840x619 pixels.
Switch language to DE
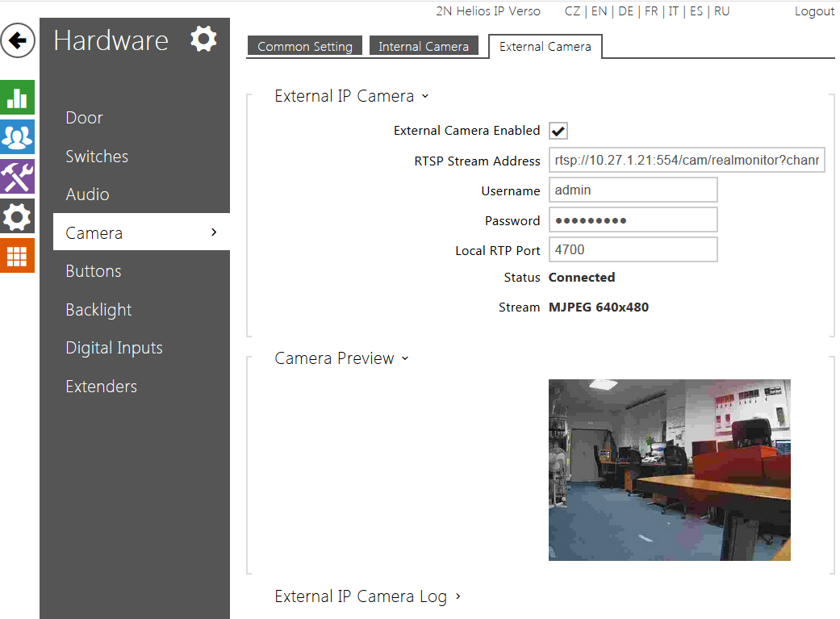click(x=625, y=11)
